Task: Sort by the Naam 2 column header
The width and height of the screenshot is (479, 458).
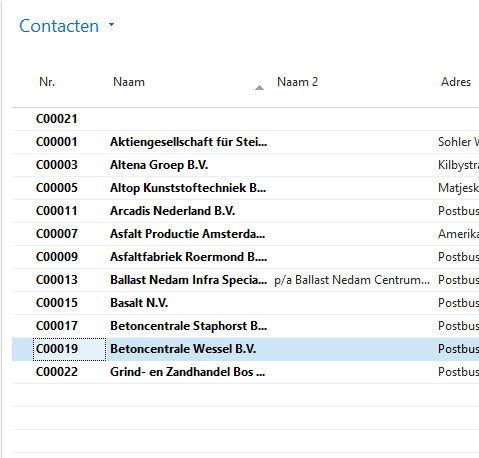Action: (297, 82)
